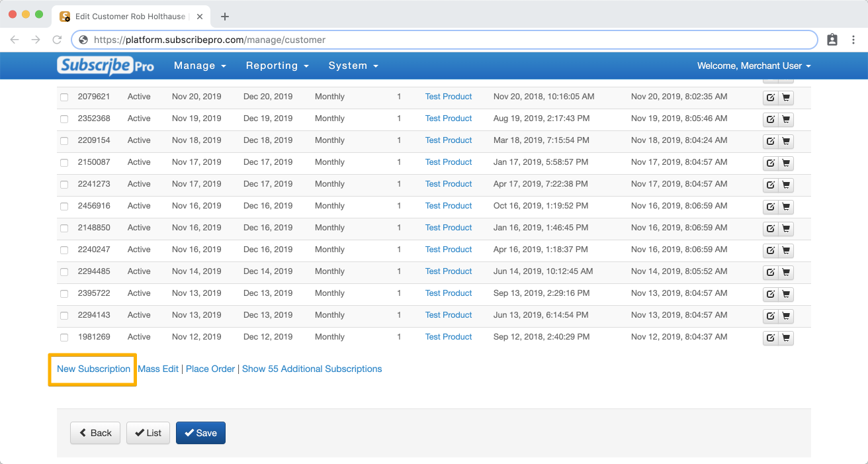Expand the Welcome, Merchant User menu

tap(754, 66)
